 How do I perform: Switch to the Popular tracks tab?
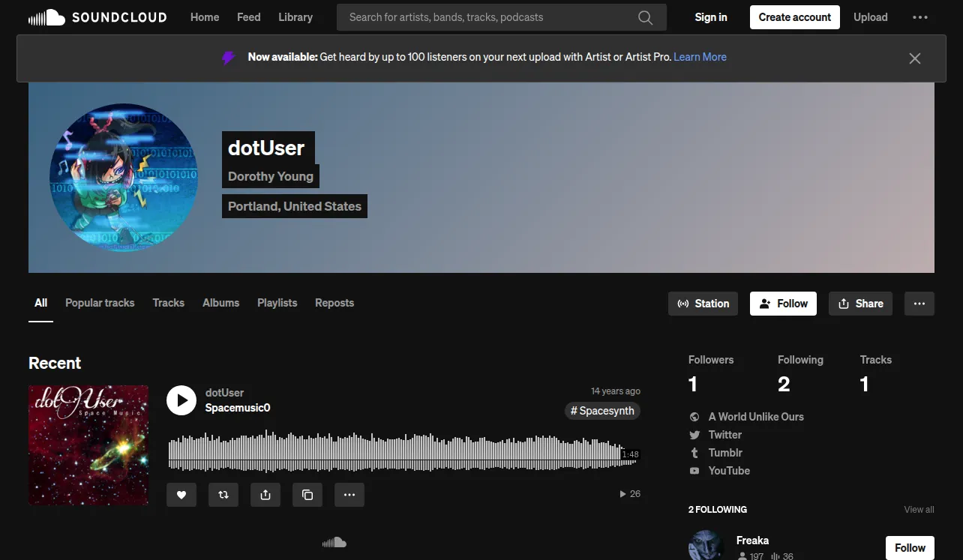pos(100,303)
